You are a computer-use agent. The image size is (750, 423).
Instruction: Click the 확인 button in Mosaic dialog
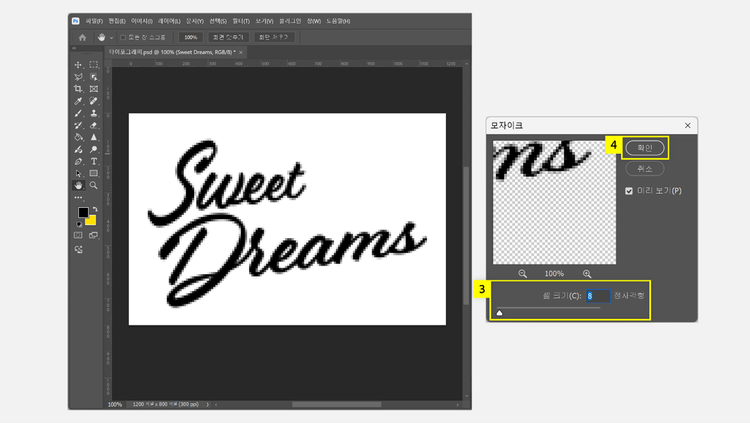click(x=644, y=148)
